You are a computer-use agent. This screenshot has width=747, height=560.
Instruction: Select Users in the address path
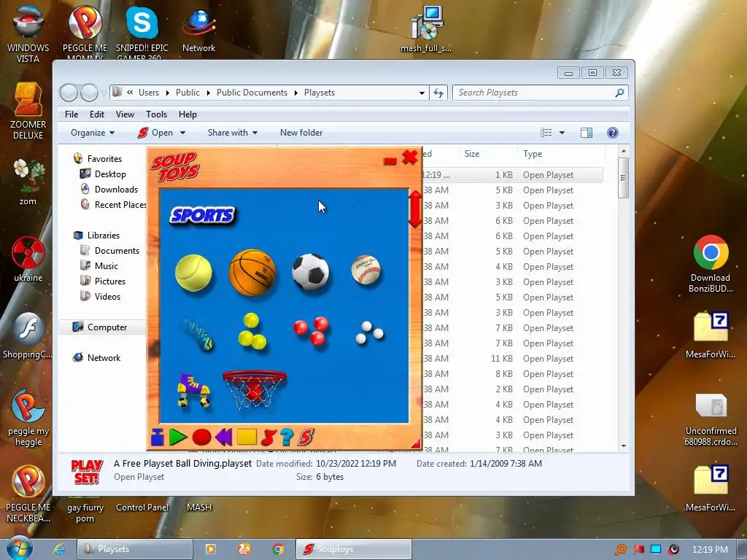pos(149,93)
